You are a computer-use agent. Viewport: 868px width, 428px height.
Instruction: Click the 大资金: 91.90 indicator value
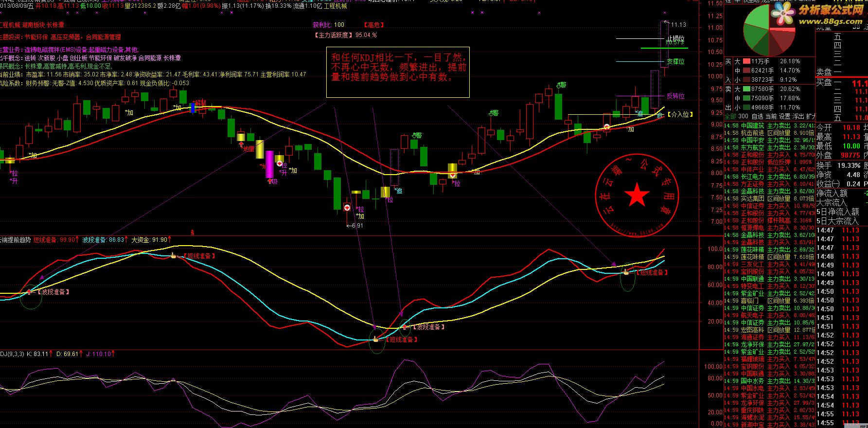click(x=151, y=240)
